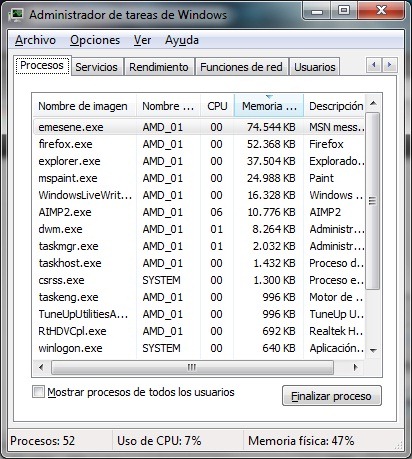This screenshot has width=412, height=459.
Task: Select the winlogon.exe process
Action: [199, 348]
